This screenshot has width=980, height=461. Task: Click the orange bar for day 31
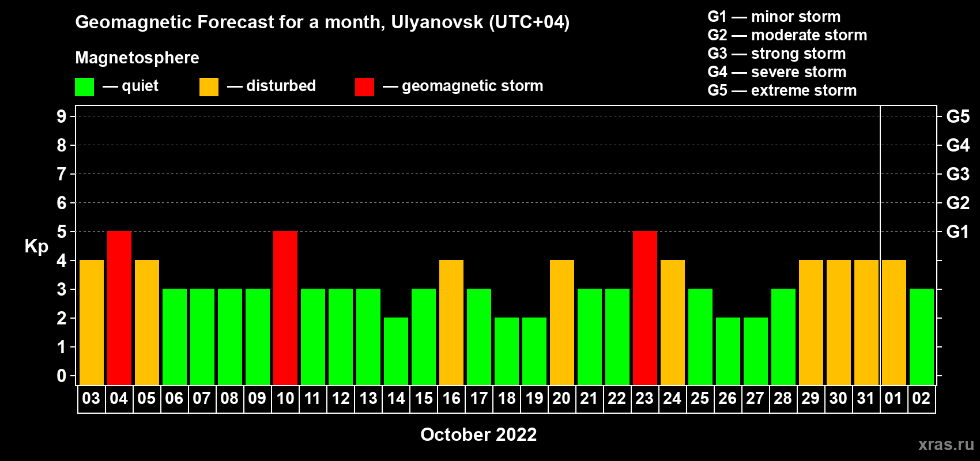tap(866, 323)
